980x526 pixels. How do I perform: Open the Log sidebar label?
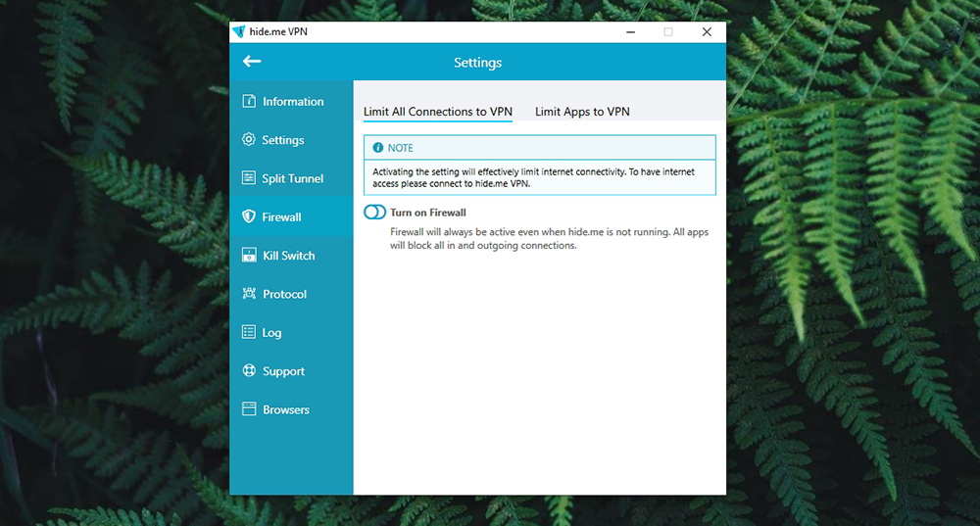[271, 333]
